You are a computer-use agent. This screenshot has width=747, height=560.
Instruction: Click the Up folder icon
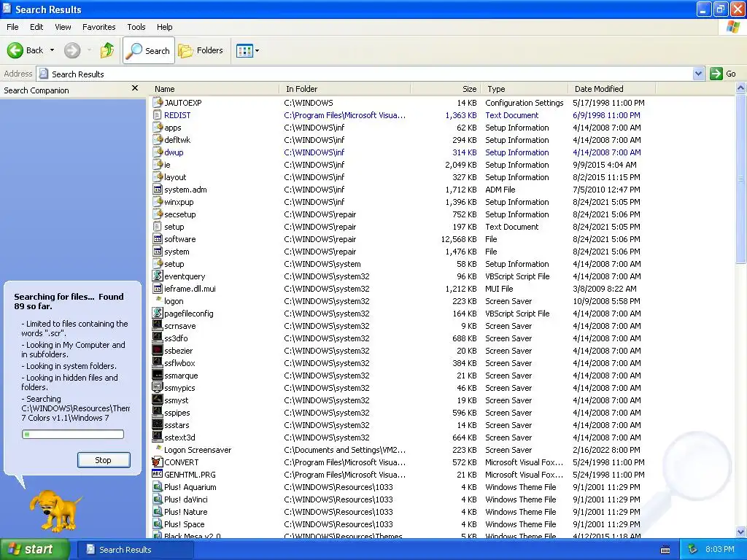[107, 50]
